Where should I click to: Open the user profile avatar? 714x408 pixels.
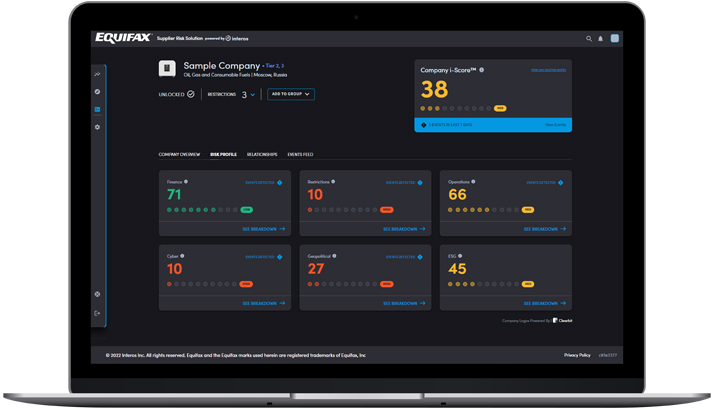coord(615,39)
